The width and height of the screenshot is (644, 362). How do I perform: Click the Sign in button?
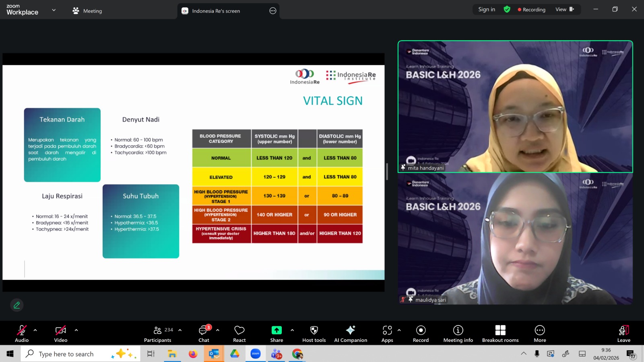pyautogui.click(x=487, y=10)
